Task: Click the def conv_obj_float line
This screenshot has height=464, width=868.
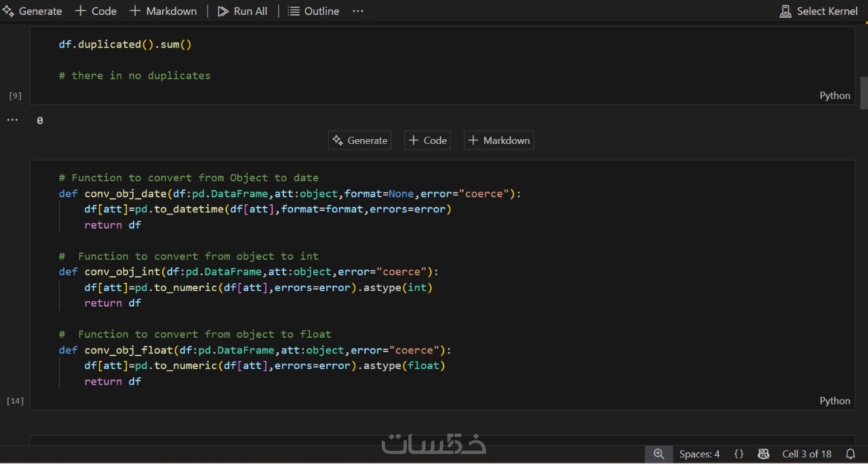Action: click(x=255, y=350)
